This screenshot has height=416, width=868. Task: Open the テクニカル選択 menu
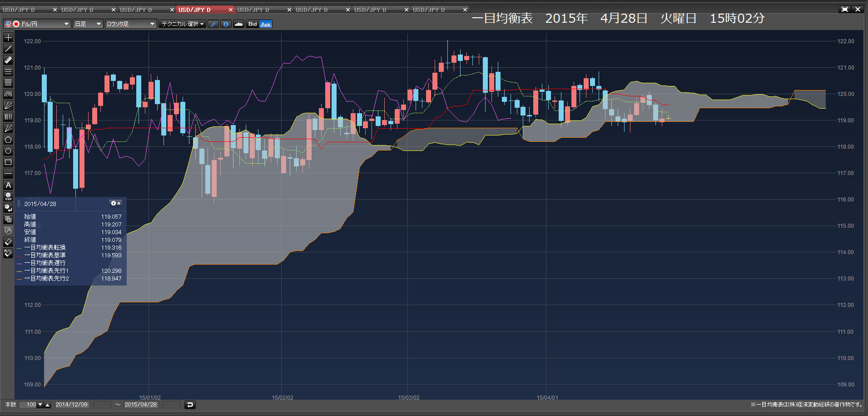(x=183, y=24)
